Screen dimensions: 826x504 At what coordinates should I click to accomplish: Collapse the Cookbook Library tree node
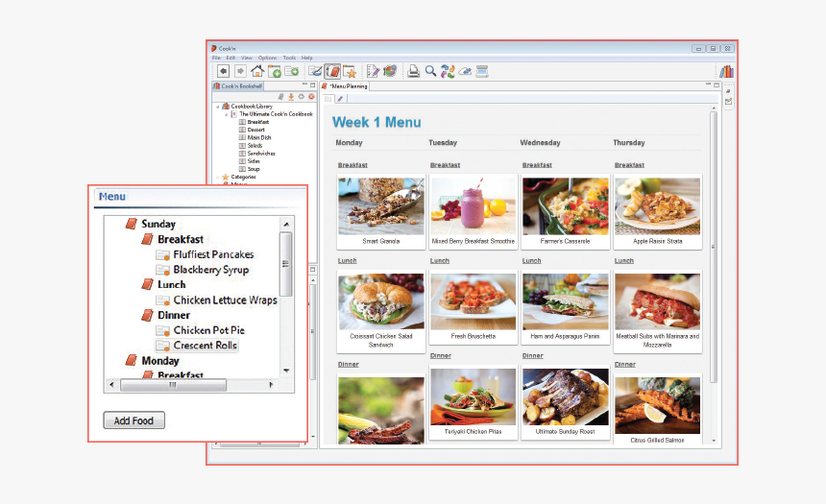218,107
